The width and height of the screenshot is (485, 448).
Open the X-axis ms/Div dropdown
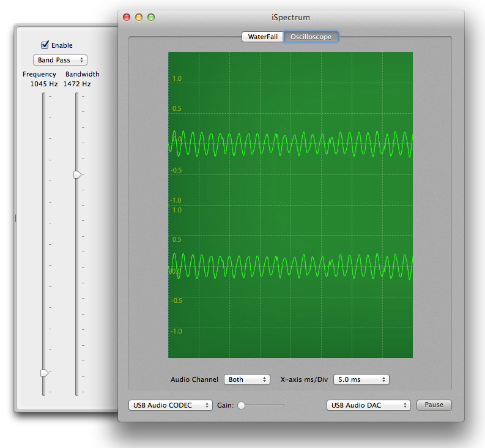tap(361, 379)
